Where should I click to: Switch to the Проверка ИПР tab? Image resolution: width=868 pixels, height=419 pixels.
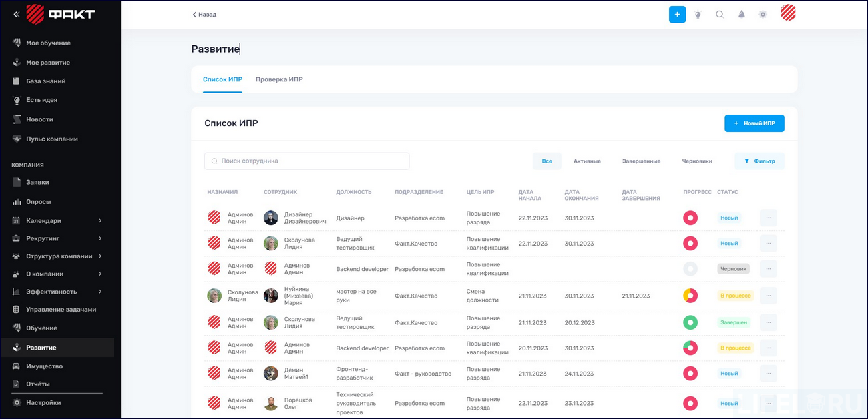point(278,79)
